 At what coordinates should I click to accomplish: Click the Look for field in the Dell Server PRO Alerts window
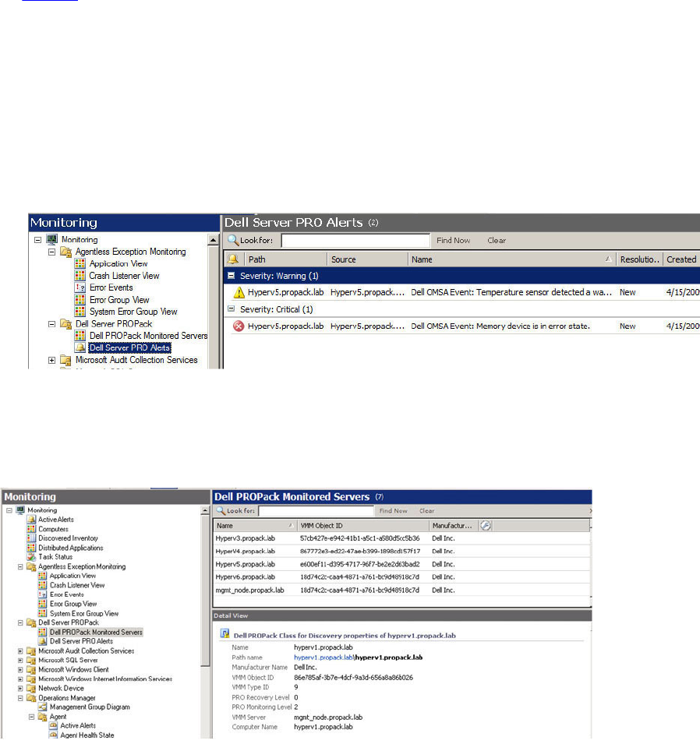click(355, 240)
